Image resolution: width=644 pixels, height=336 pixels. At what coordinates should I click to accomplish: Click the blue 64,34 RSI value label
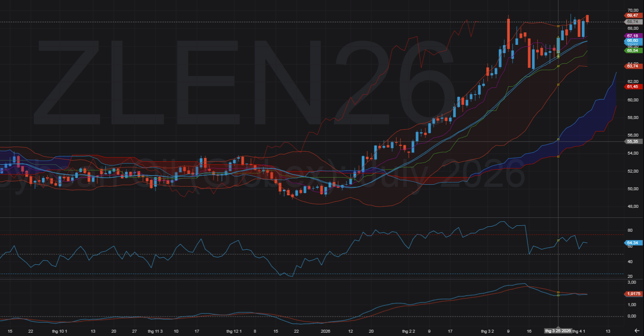[632, 243]
